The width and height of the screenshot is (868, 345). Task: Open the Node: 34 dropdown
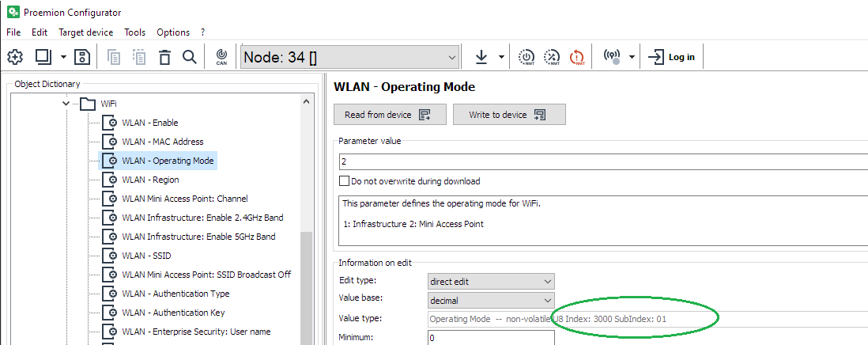tap(452, 57)
